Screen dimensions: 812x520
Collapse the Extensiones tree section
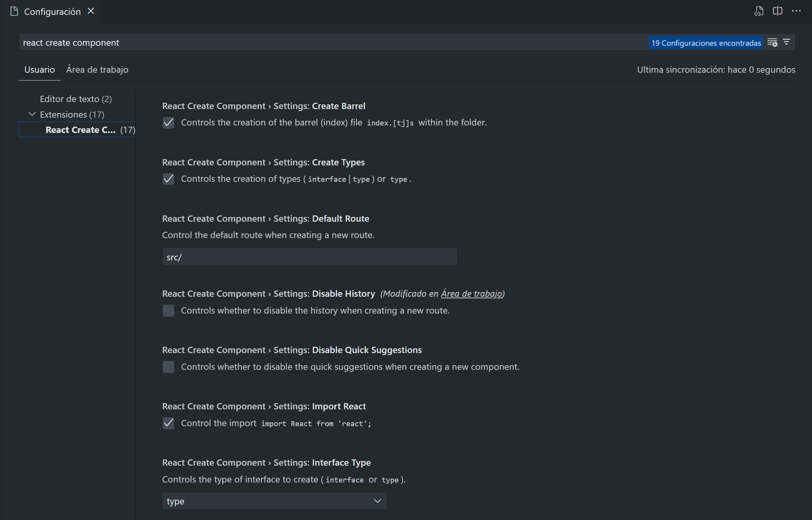[x=32, y=114]
